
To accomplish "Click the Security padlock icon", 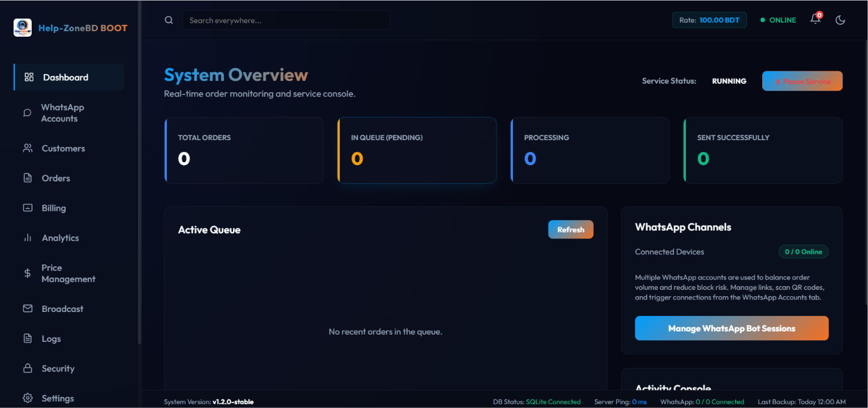I will tap(27, 368).
